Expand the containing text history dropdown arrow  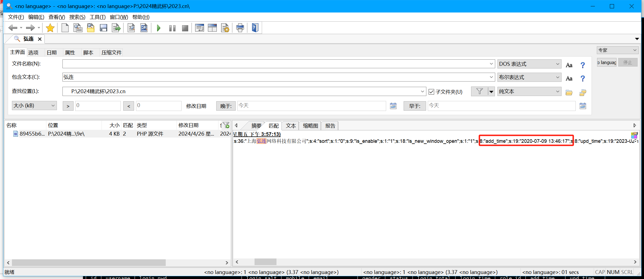tap(491, 77)
